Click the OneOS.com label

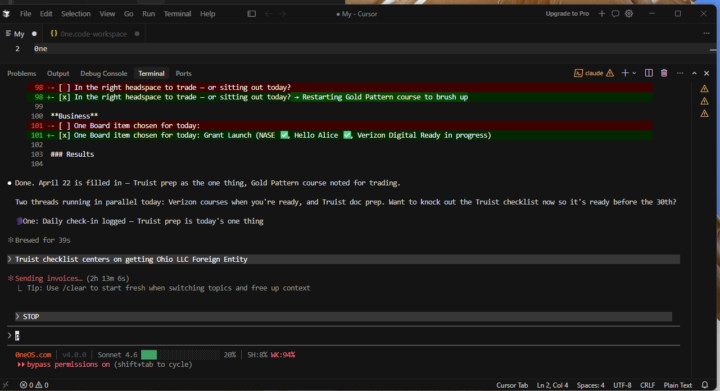pos(33,355)
